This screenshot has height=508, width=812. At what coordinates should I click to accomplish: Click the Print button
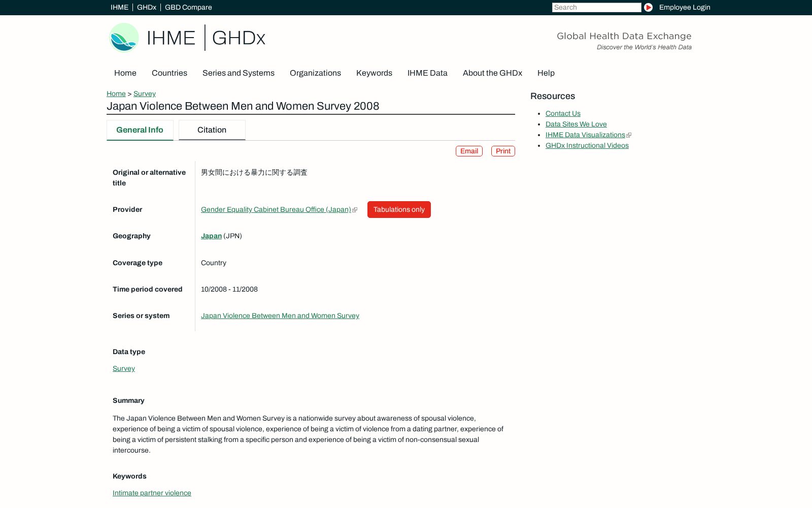point(503,151)
